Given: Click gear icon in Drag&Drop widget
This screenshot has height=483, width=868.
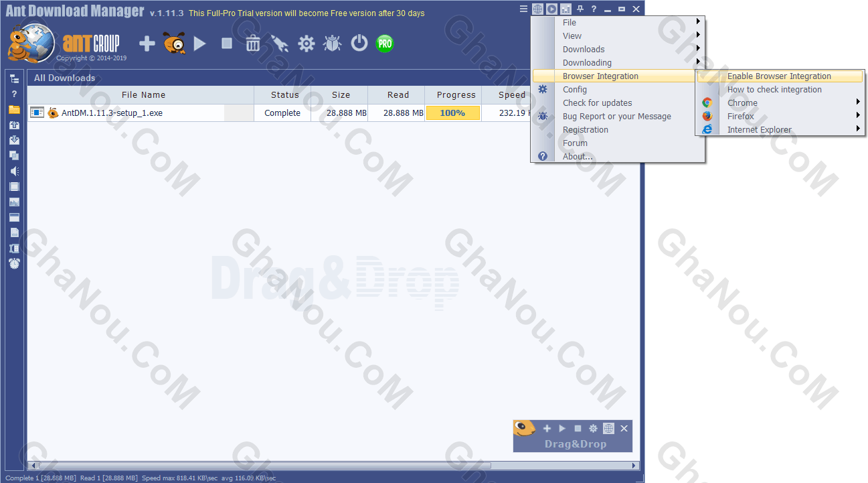Looking at the screenshot, I should (x=593, y=428).
